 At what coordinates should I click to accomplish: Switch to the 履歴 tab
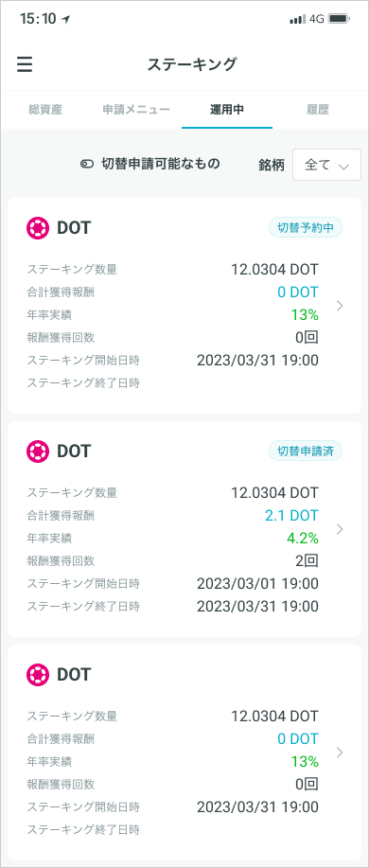pyautogui.click(x=318, y=110)
